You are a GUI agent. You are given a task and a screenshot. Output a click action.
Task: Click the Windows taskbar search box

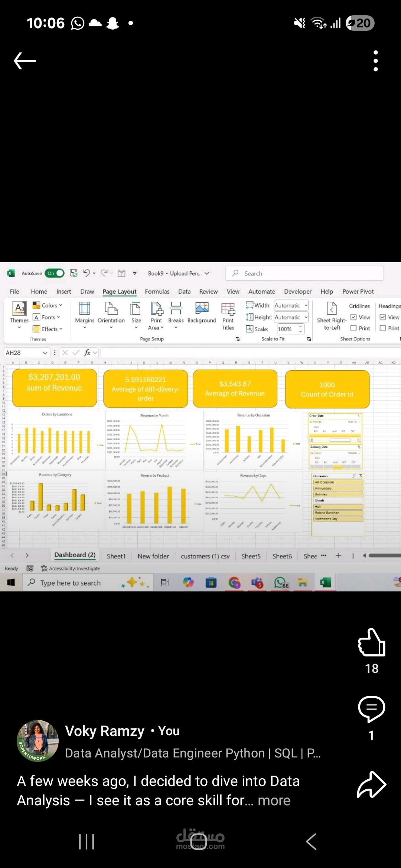(88, 583)
